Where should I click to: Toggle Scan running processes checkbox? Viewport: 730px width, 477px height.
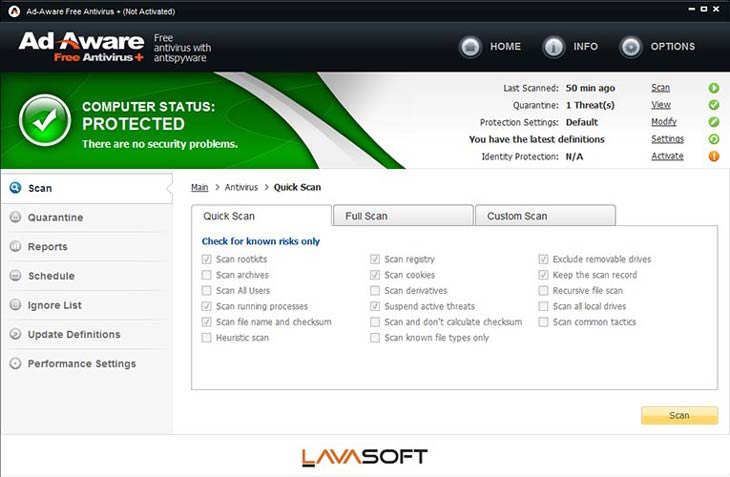tap(207, 306)
